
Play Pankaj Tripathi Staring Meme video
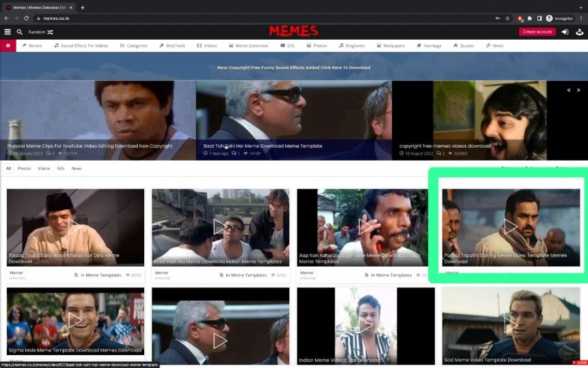(510, 226)
